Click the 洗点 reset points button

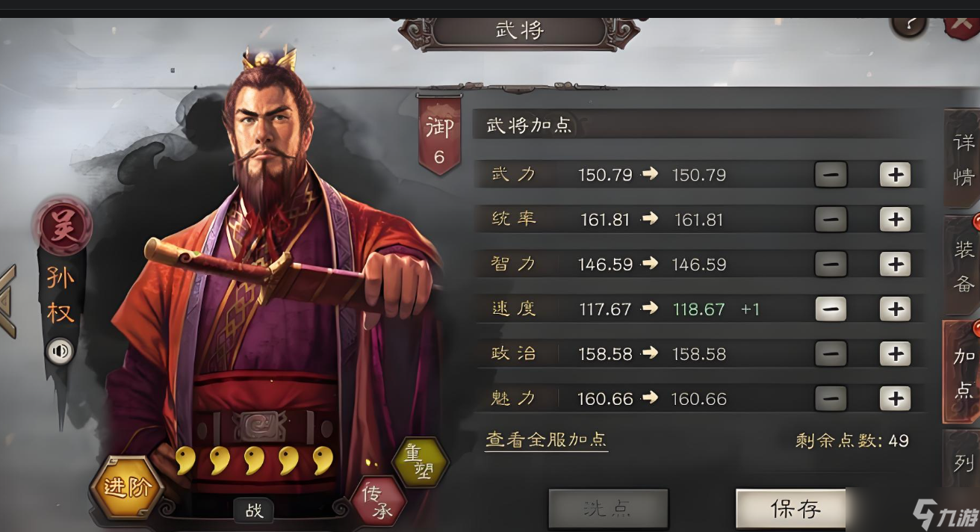[x=608, y=510]
